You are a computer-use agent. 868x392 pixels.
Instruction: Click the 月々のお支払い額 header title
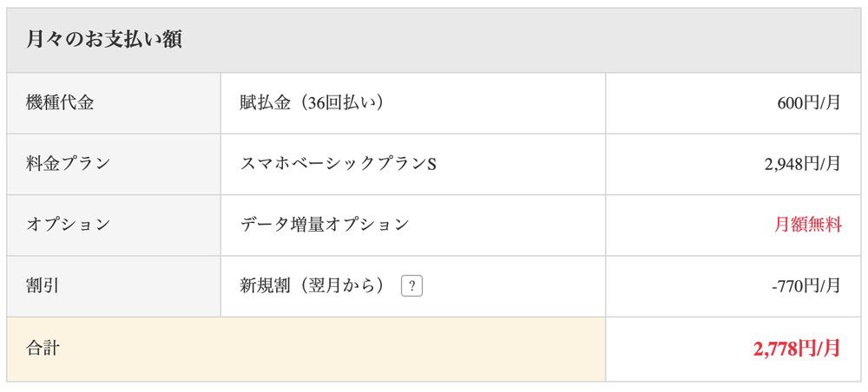103,40
